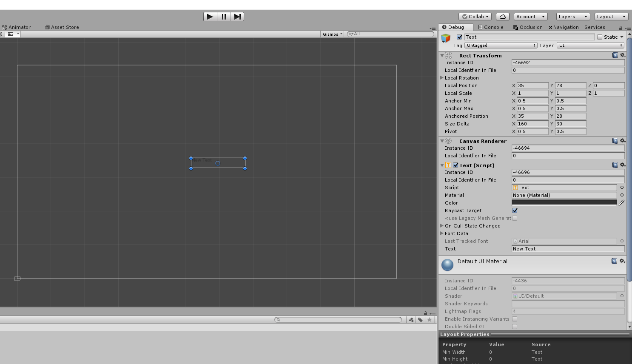Open the Collab dropdown
Viewport: 632px width, 364px height.
pos(475,17)
